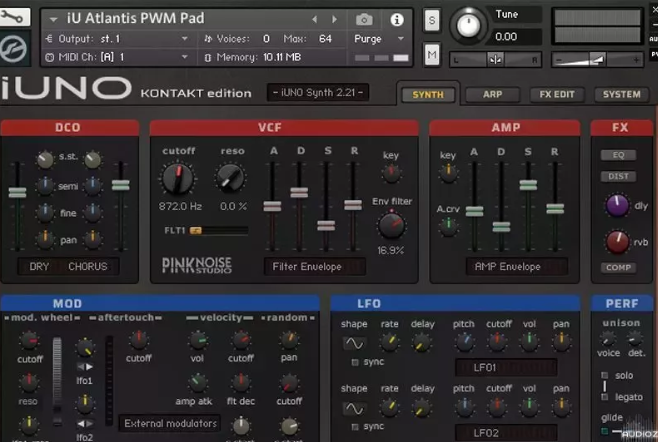The image size is (658, 442).
Task: Toggle the DIST effect button
Action: tap(618, 176)
